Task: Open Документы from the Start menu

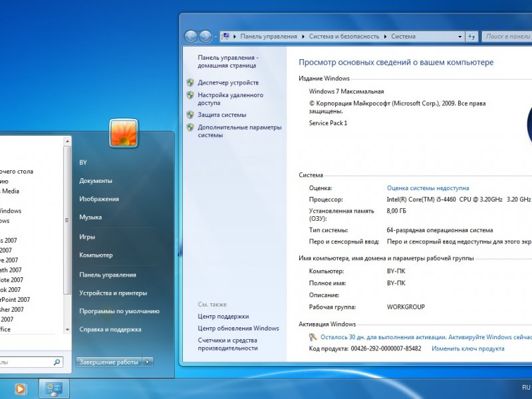Action: tap(96, 181)
